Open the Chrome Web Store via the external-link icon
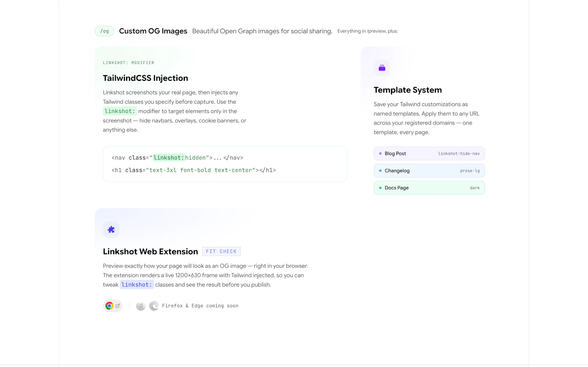Screen dimensions: 588x367 tap(117, 305)
